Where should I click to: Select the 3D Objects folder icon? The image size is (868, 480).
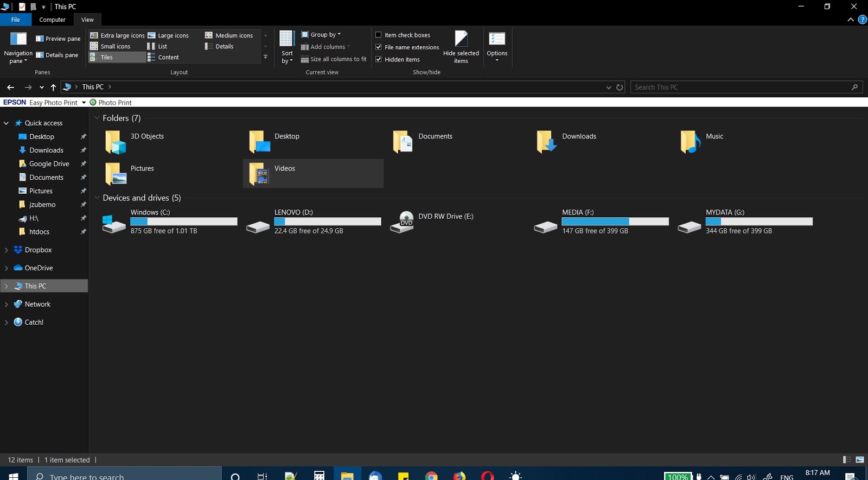click(x=115, y=142)
